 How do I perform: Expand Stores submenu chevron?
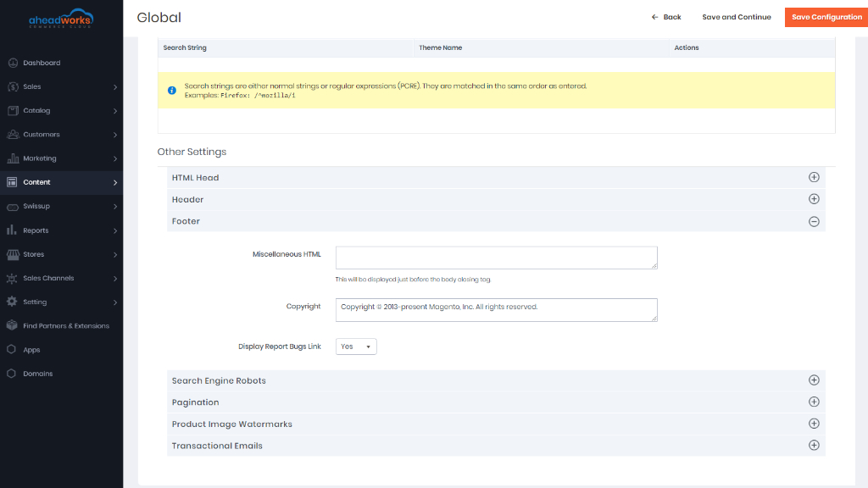[115, 254]
